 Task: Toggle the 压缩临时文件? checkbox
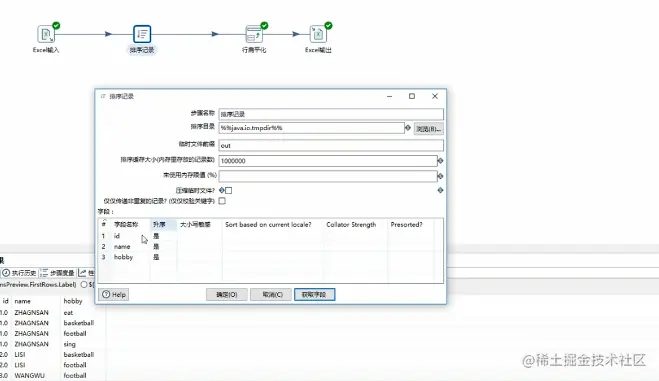point(229,190)
